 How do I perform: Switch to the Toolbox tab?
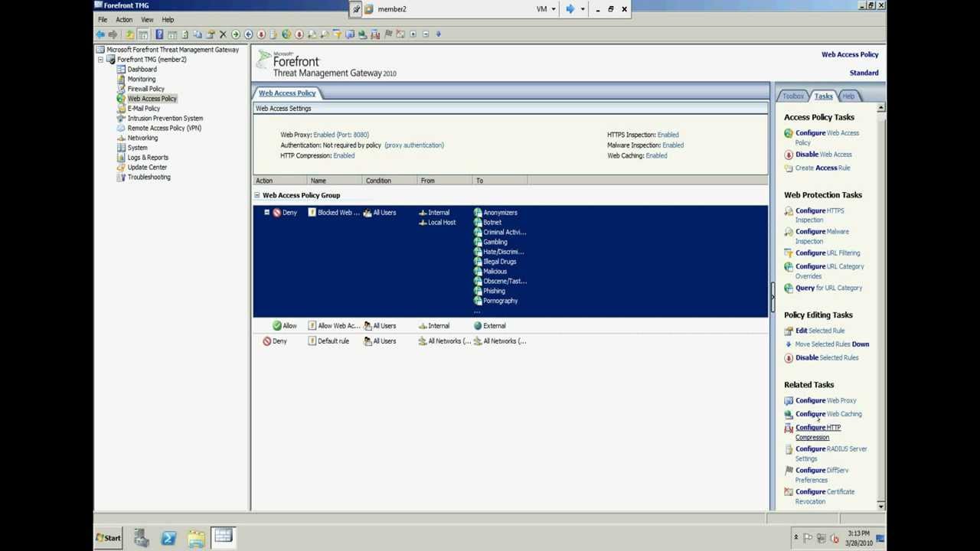tap(793, 96)
